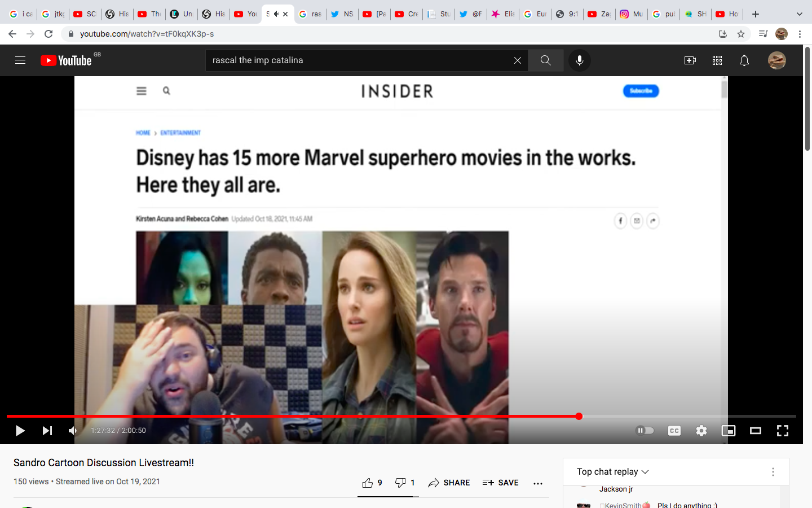Open chat options three-dot menu
Image resolution: width=812 pixels, height=508 pixels.
(x=773, y=472)
